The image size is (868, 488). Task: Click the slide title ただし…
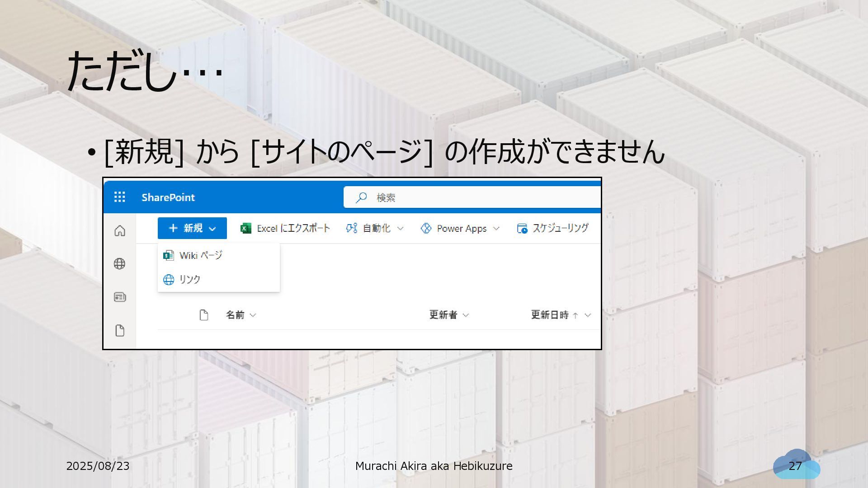[145, 71]
